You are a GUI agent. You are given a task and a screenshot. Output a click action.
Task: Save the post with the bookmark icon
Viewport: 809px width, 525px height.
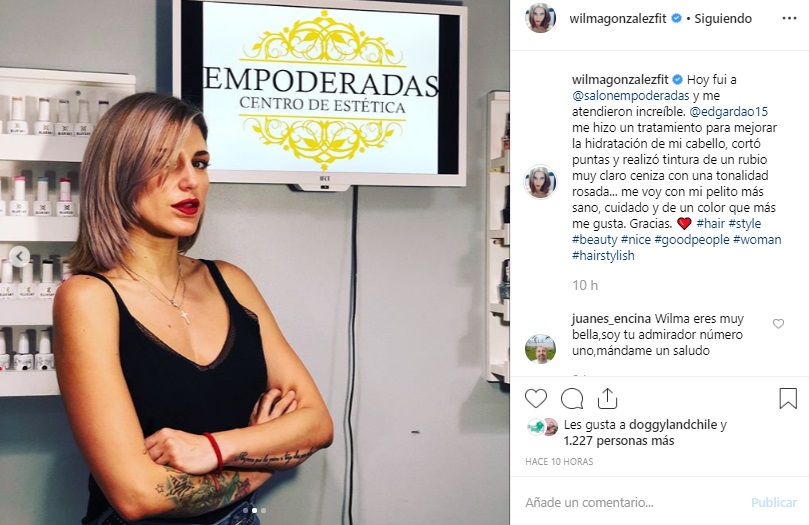[788, 399]
